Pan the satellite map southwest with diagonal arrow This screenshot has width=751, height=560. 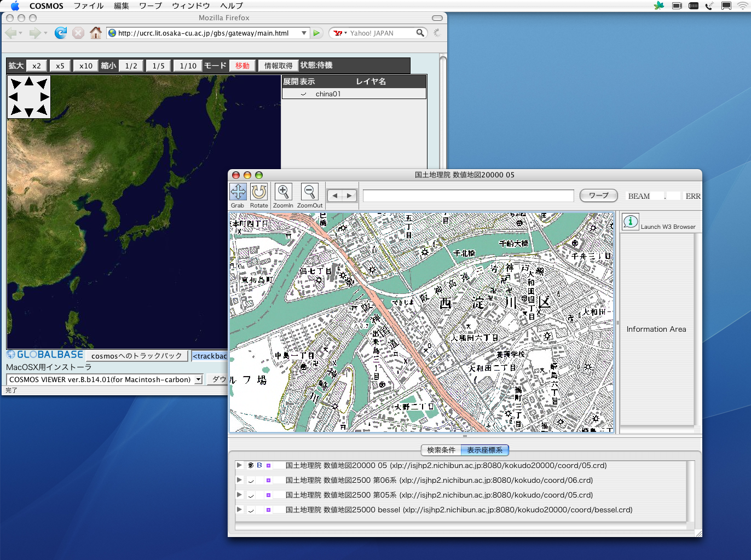pyautogui.click(x=15, y=110)
